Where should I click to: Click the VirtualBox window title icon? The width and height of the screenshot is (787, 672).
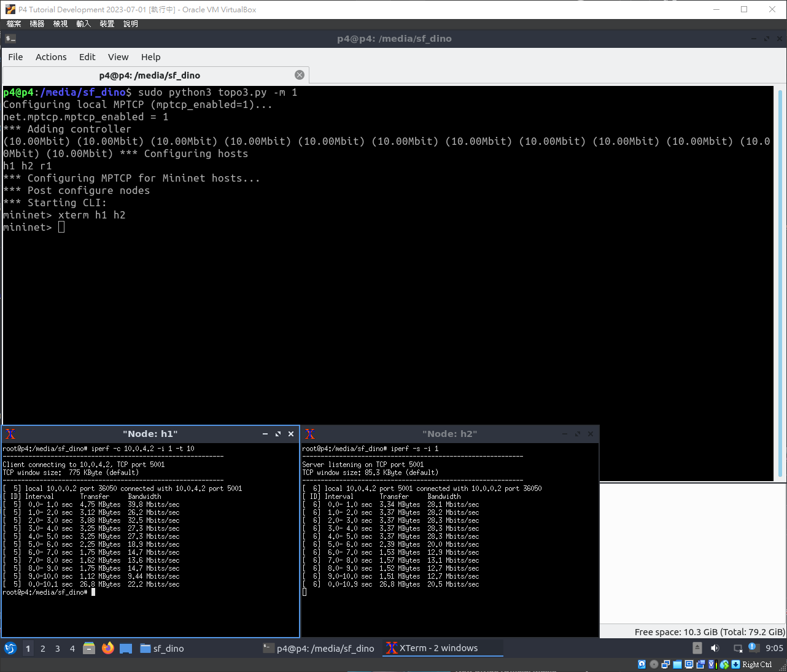coord(10,9)
